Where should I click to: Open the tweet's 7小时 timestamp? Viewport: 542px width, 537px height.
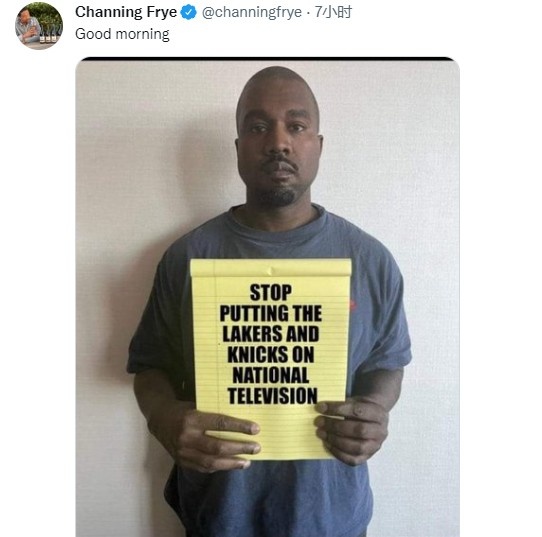[333, 12]
